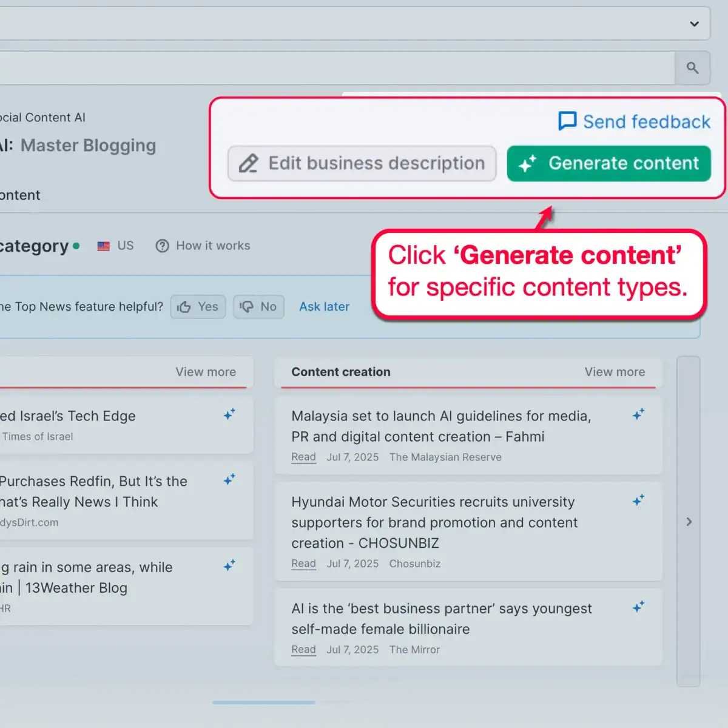
Task: Click the speech bubble icon beside Send feedback
Action: click(x=566, y=121)
